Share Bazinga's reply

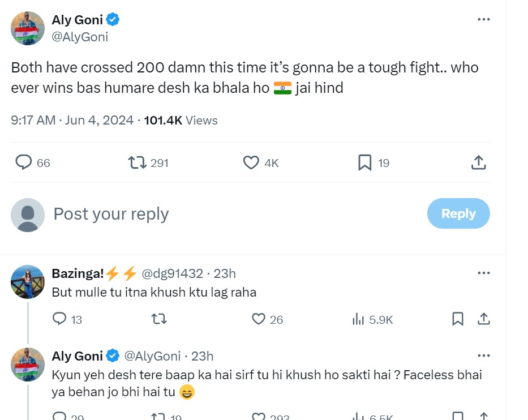pos(483,319)
